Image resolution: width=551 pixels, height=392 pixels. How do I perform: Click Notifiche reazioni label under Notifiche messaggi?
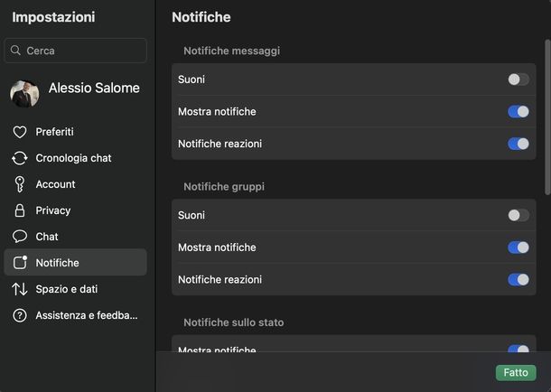219,144
